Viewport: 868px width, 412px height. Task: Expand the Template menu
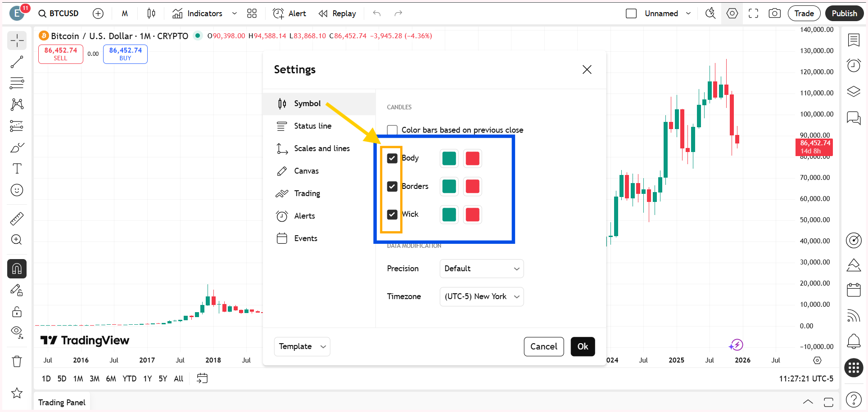(x=302, y=346)
